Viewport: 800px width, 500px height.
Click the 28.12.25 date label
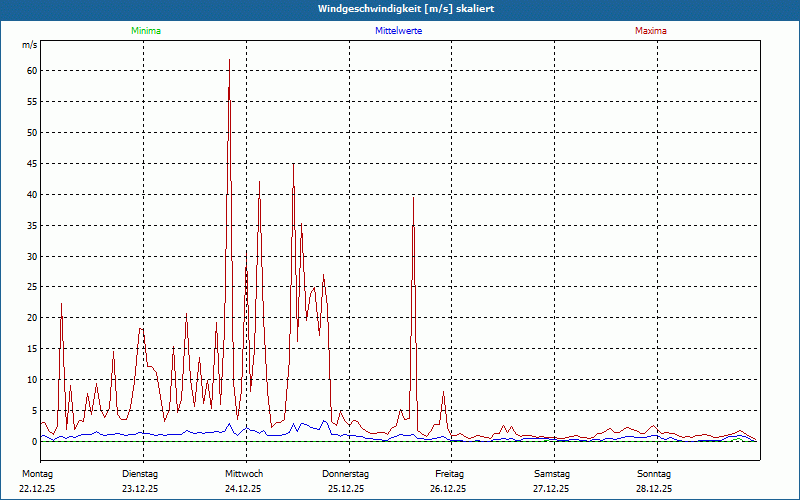click(x=654, y=489)
